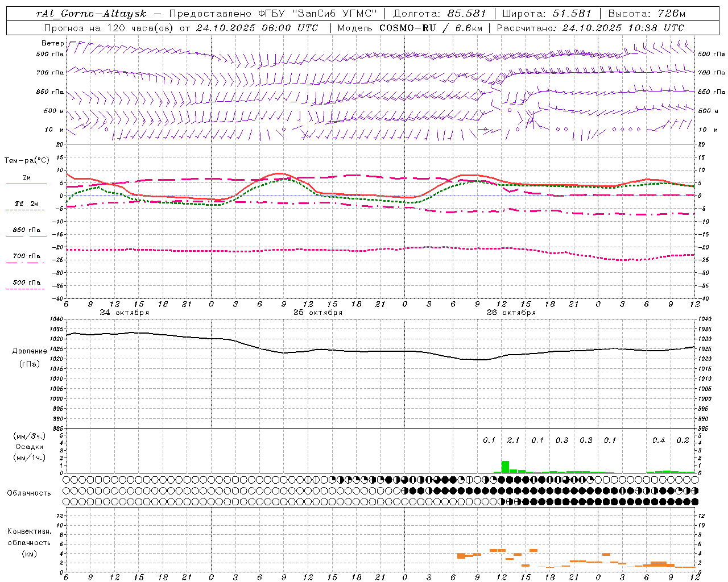Click the Осадки precipitation label

pyautogui.click(x=30, y=447)
